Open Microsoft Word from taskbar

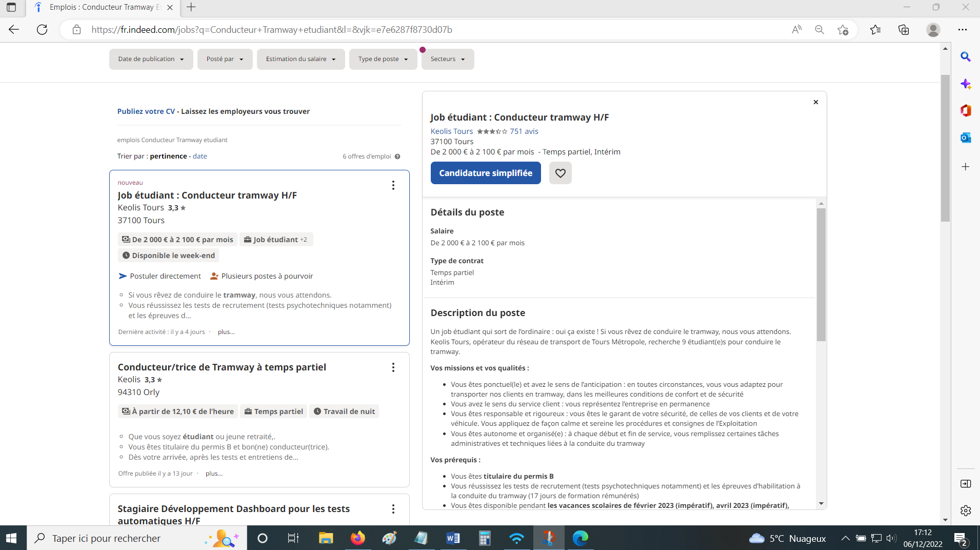[x=453, y=538]
